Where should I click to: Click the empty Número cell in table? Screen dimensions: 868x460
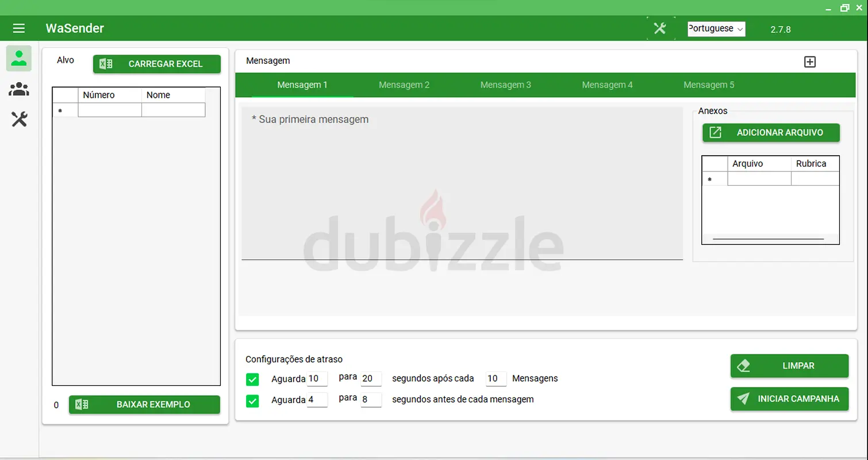(x=110, y=110)
